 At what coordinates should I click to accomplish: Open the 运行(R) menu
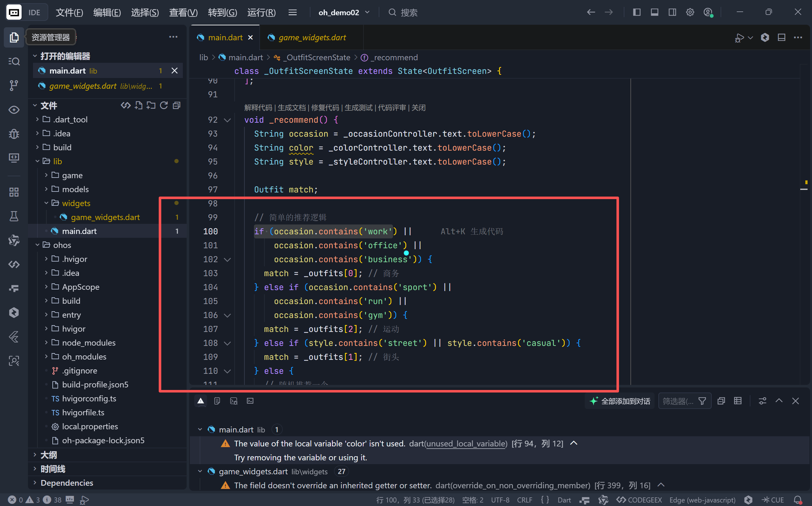coord(261,12)
